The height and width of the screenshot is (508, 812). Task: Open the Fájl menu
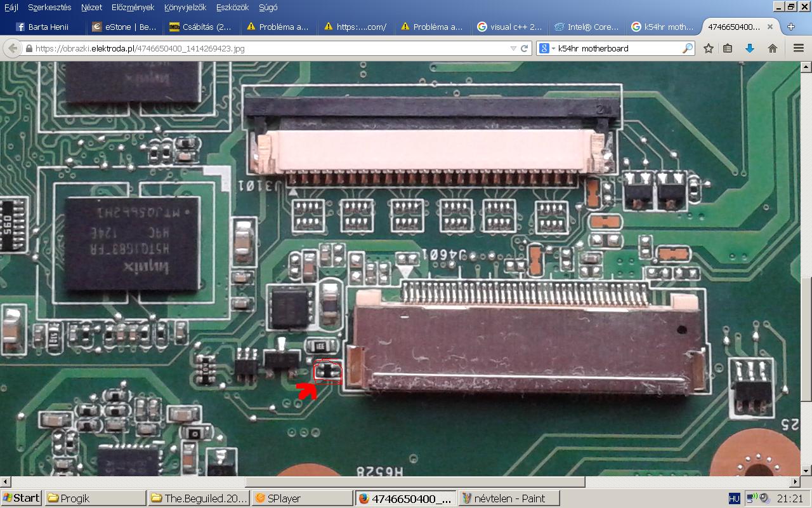(x=11, y=7)
